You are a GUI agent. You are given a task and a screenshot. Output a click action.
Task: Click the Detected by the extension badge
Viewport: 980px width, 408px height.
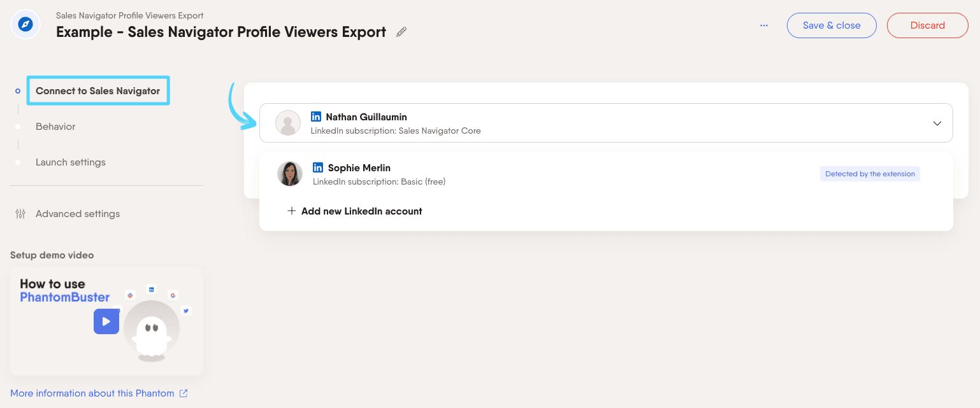click(870, 174)
